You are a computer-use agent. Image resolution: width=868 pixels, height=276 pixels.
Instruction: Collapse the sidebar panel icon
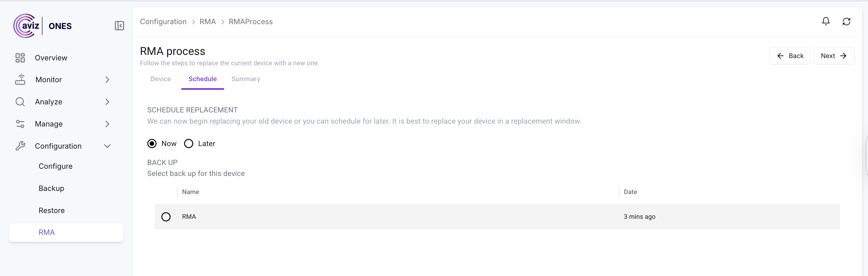click(x=119, y=26)
